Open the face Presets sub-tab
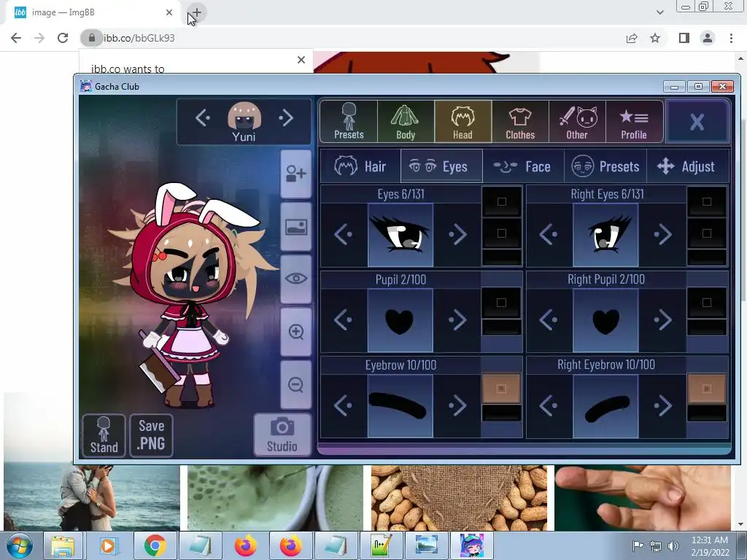This screenshot has width=747, height=560. pyautogui.click(x=605, y=166)
